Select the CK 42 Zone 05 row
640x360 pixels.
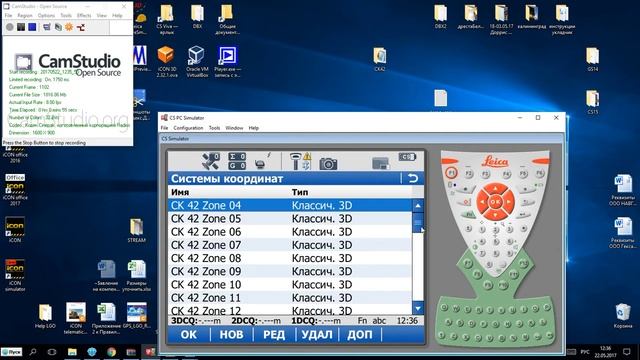290,218
